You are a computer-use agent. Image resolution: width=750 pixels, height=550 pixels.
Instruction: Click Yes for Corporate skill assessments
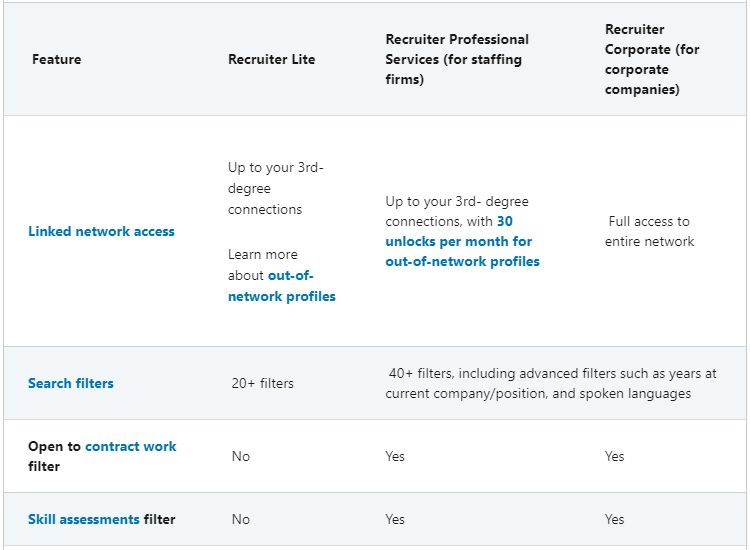click(x=614, y=519)
